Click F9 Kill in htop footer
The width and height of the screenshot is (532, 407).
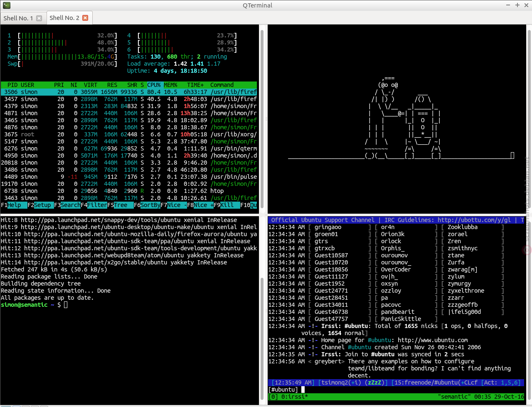tap(227, 205)
